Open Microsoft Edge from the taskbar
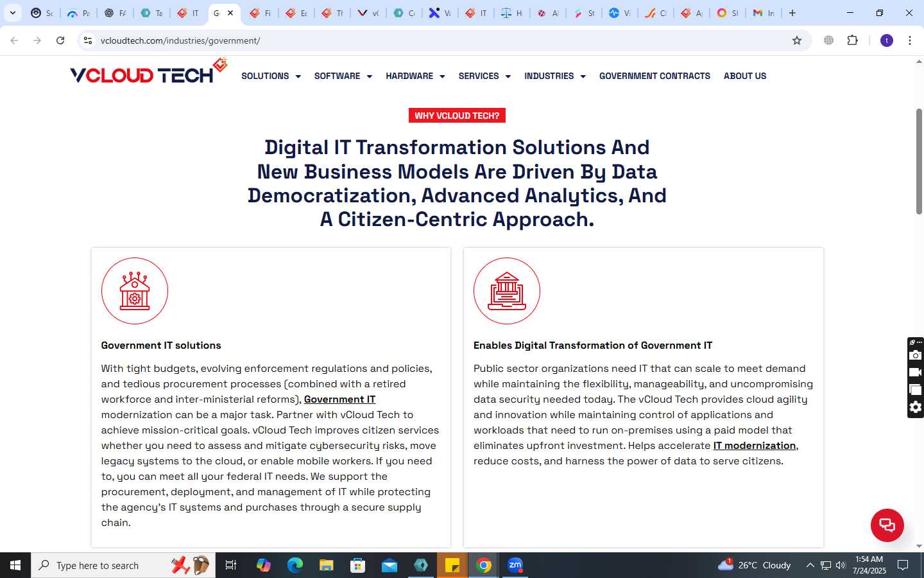924x578 pixels. pos(295,565)
